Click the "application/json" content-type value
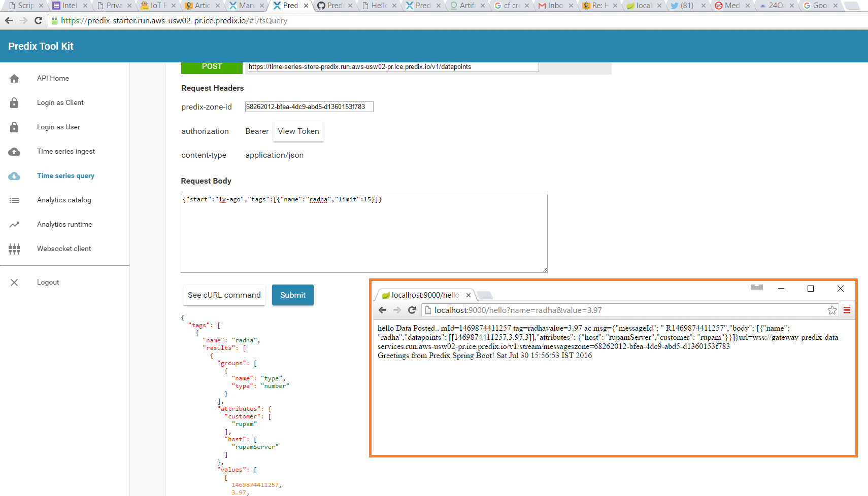The height and width of the screenshot is (496, 868). (x=275, y=155)
